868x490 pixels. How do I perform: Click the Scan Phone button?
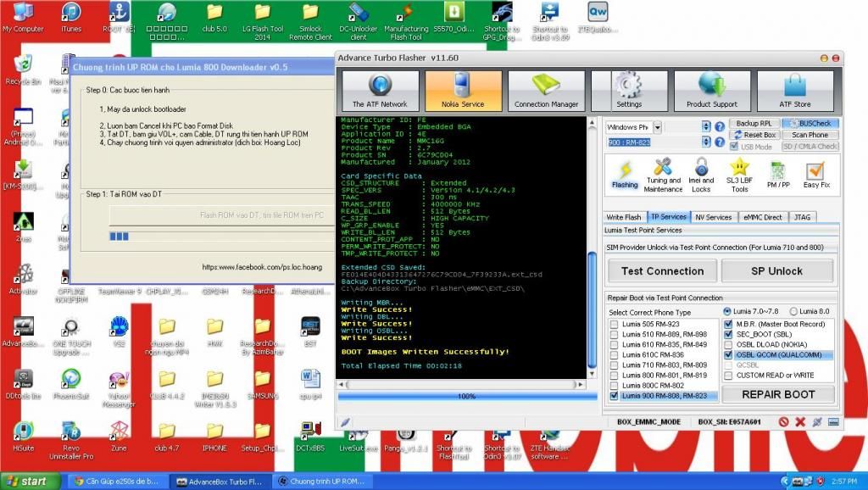[x=810, y=135]
